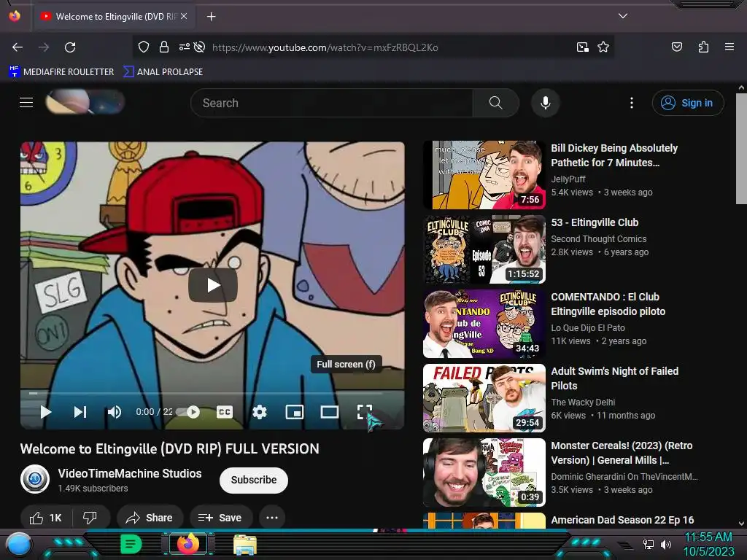This screenshot has height=560, width=747.
Task: Open the player settings gear
Action: [x=260, y=412]
